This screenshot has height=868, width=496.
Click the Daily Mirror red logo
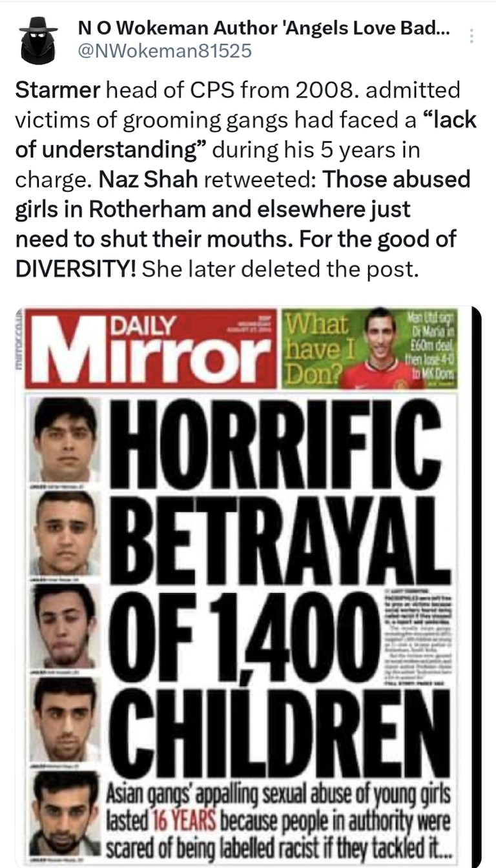152,348
